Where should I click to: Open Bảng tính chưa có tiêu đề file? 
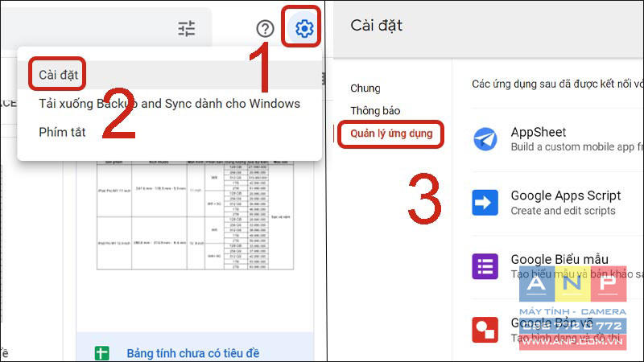pos(193,353)
